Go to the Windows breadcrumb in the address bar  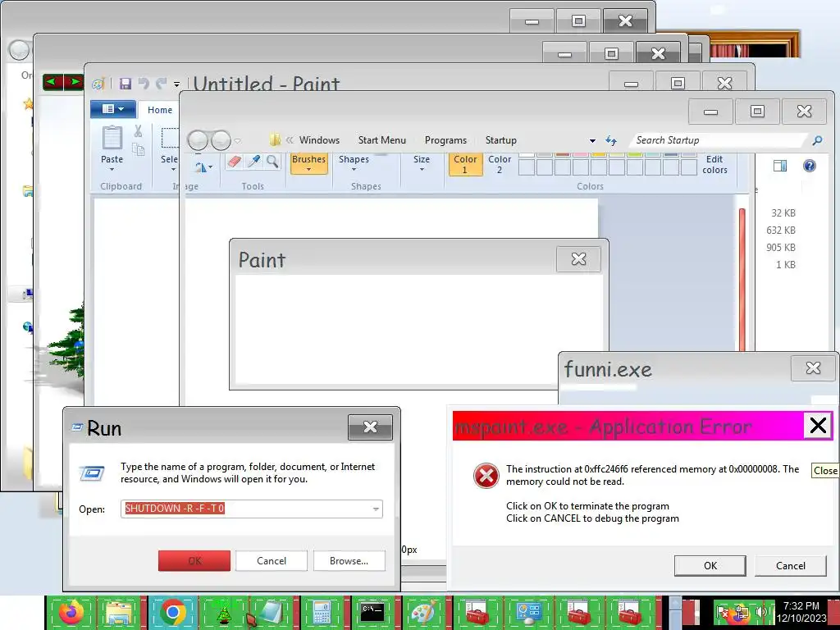point(319,140)
